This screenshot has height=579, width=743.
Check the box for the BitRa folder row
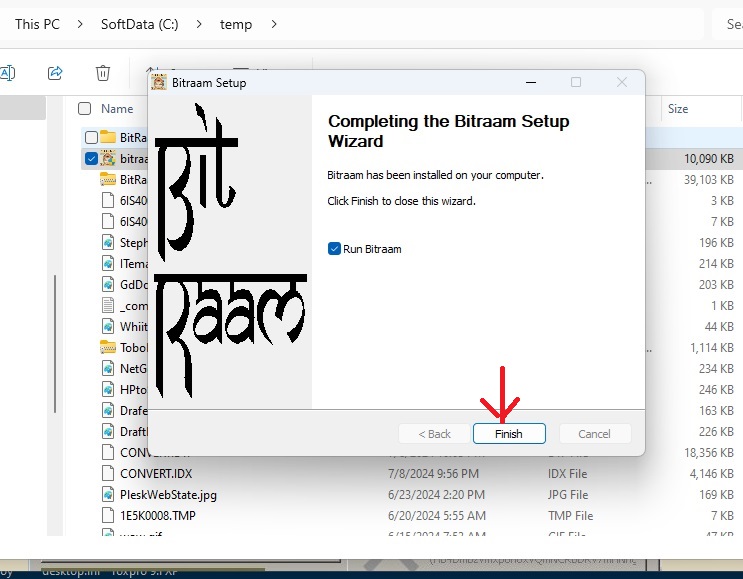[x=91, y=137]
